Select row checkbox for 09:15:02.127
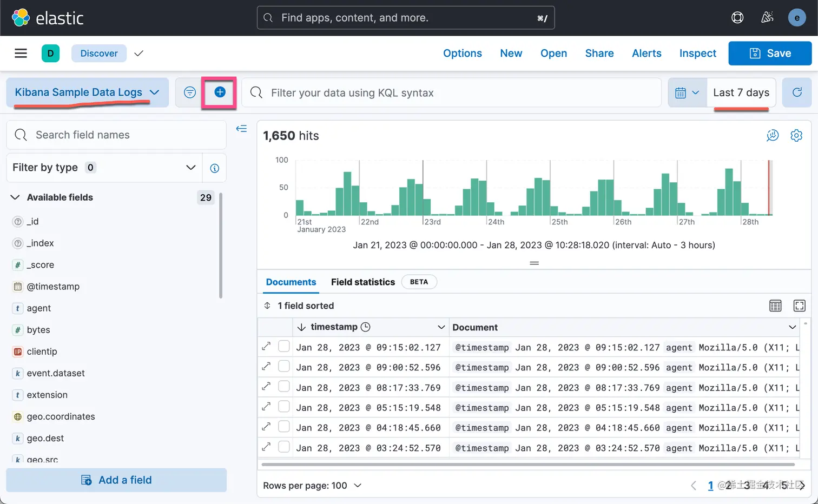The width and height of the screenshot is (818, 504). [x=283, y=346]
